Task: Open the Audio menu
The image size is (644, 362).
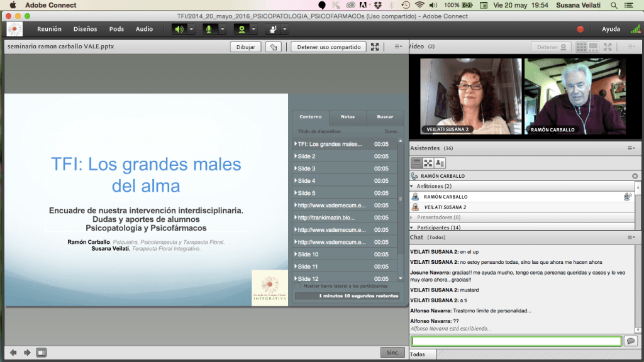Action: [x=144, y=29]
